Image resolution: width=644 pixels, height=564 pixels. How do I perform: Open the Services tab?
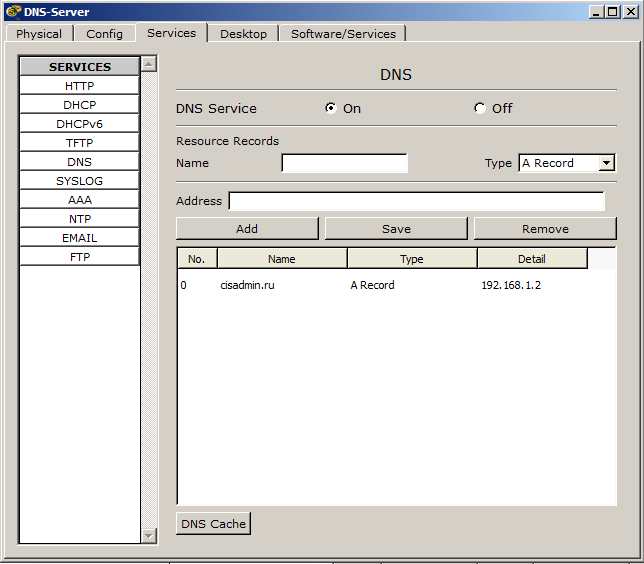[171, 33]
